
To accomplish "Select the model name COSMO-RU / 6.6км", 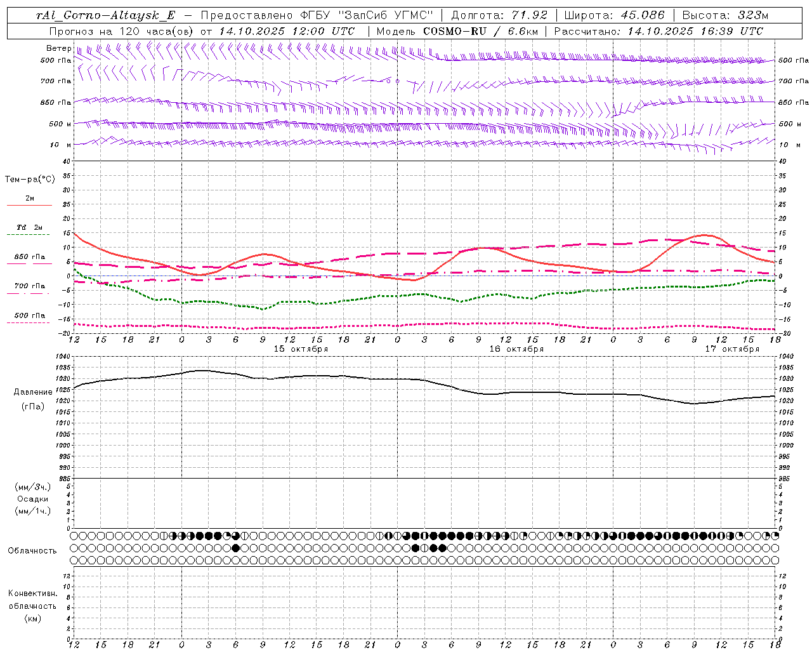I will [x=480, y=31].
